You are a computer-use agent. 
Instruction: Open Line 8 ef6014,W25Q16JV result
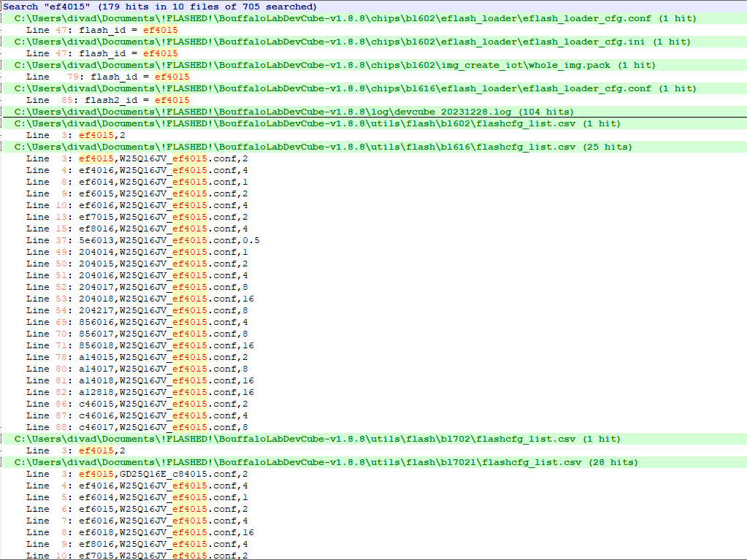(x=137, y=182)
